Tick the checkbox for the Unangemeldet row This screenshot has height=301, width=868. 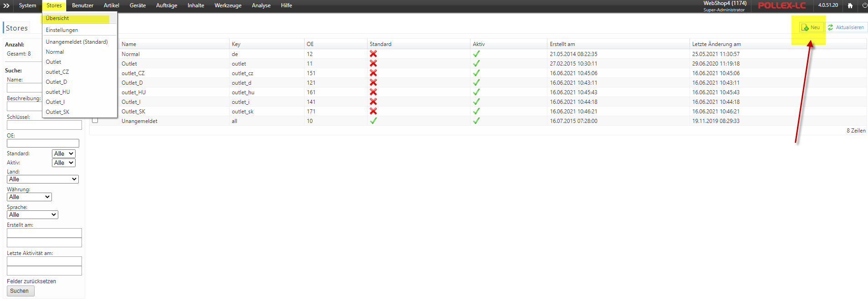(95, 120)
